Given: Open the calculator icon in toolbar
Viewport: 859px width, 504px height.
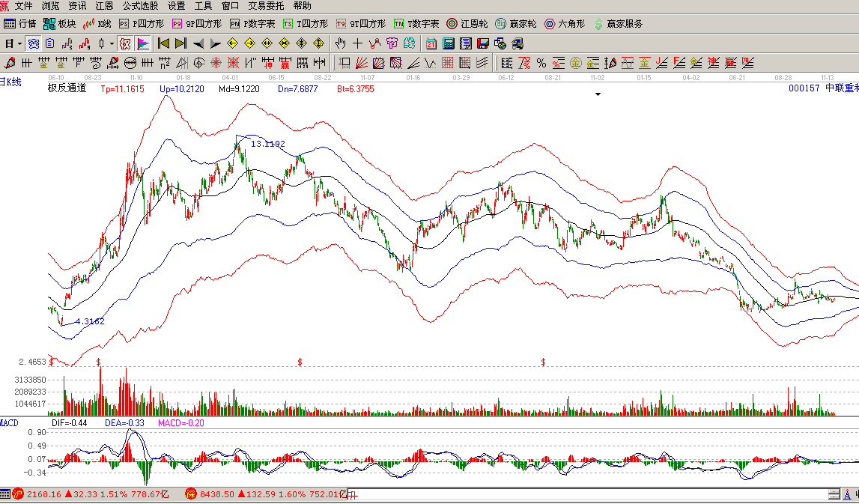Looking at the screenshot, I should pyautogui.click(x=449, y=43).
